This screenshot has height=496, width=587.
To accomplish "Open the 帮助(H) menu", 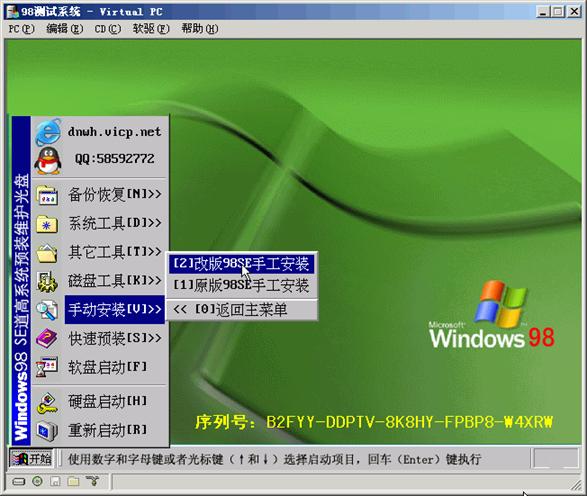I will click(x=200, y=29).
